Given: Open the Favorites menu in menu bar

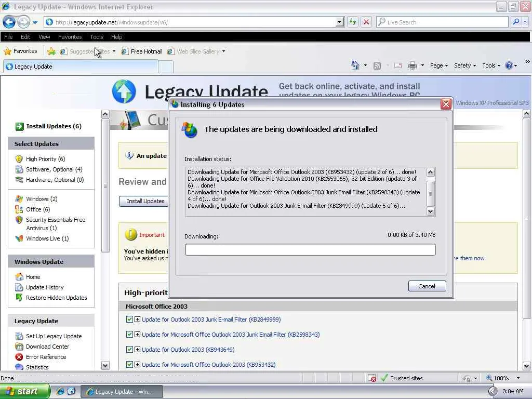Looking at the screenshot, I should pos(70,37).
